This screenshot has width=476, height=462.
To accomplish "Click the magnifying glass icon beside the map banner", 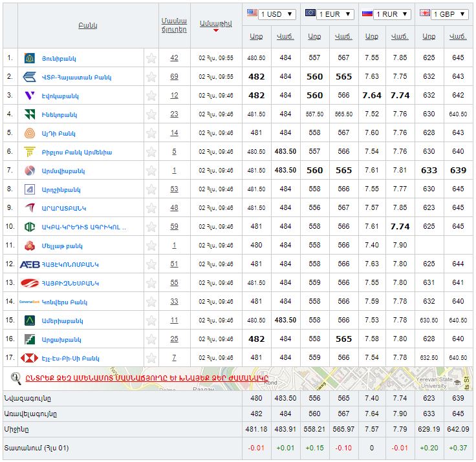I will coord(16,378).
